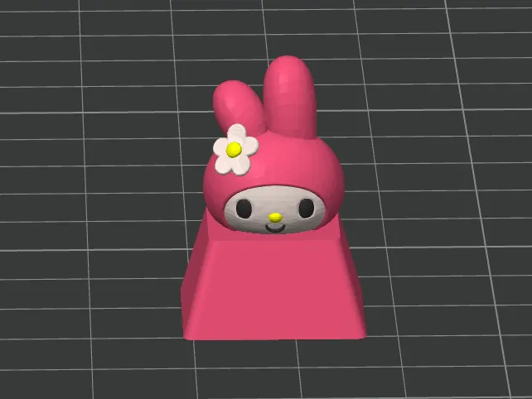Click the model's left black eye

244,209
